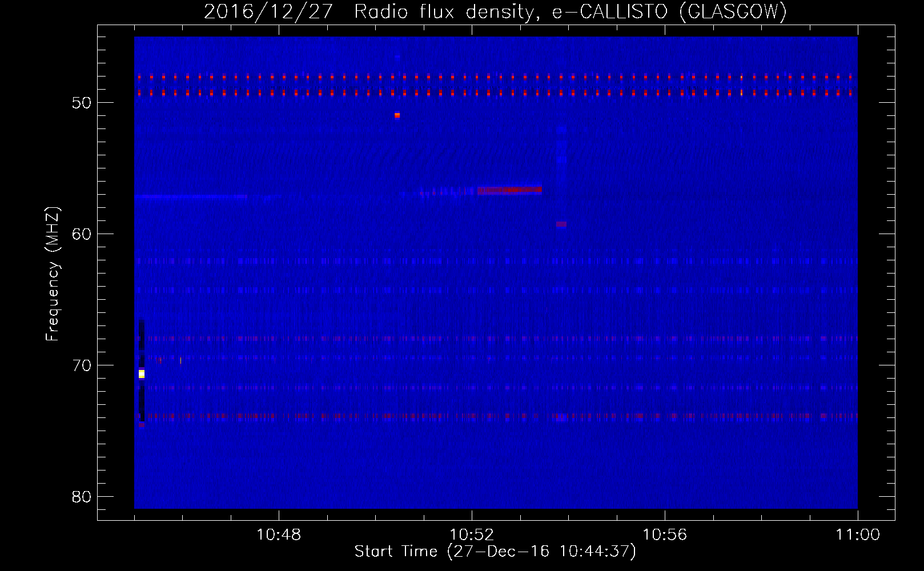
Task: Select the 10:48 time tick label
Action: coord(279,535)
